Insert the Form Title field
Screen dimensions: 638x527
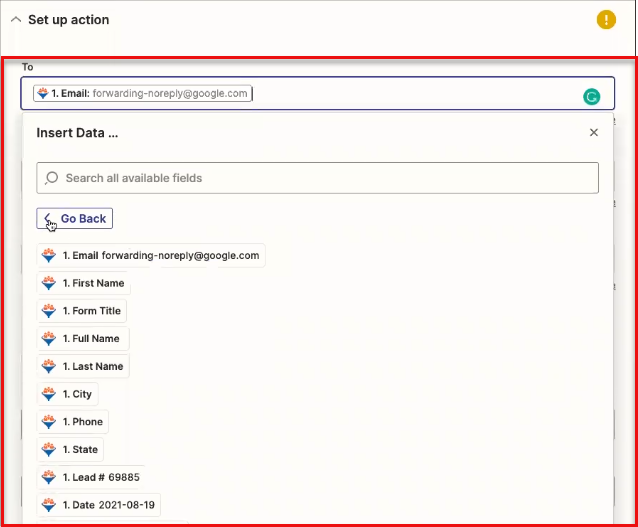pos(83,311)
